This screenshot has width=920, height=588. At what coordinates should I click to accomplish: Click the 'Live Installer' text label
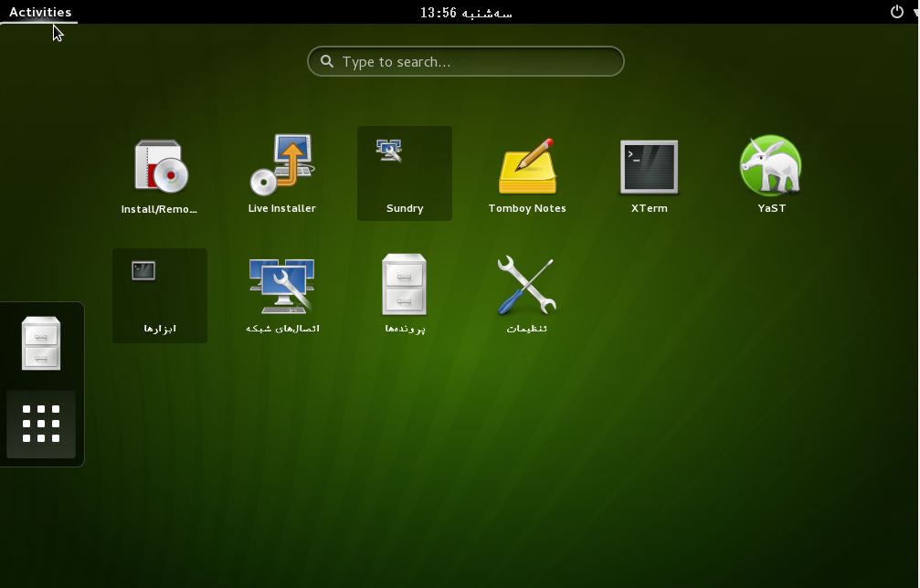pos(282,208)
